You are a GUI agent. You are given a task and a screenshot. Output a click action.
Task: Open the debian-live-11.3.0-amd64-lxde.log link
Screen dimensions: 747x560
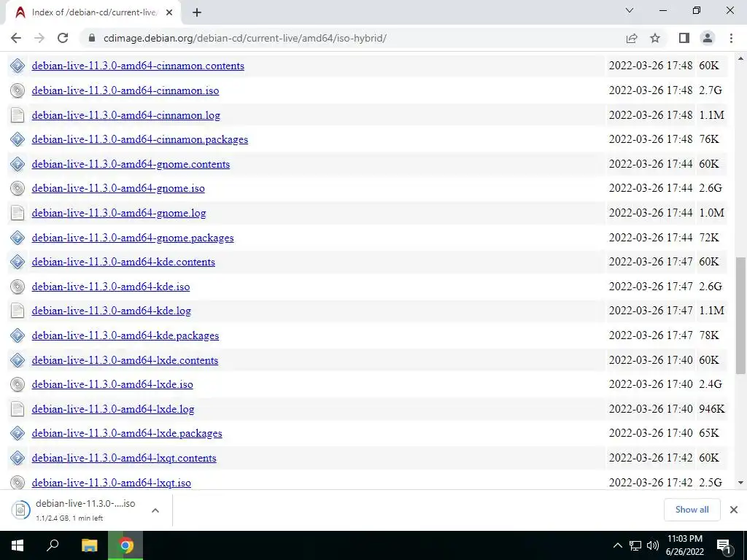coord(113,409)
